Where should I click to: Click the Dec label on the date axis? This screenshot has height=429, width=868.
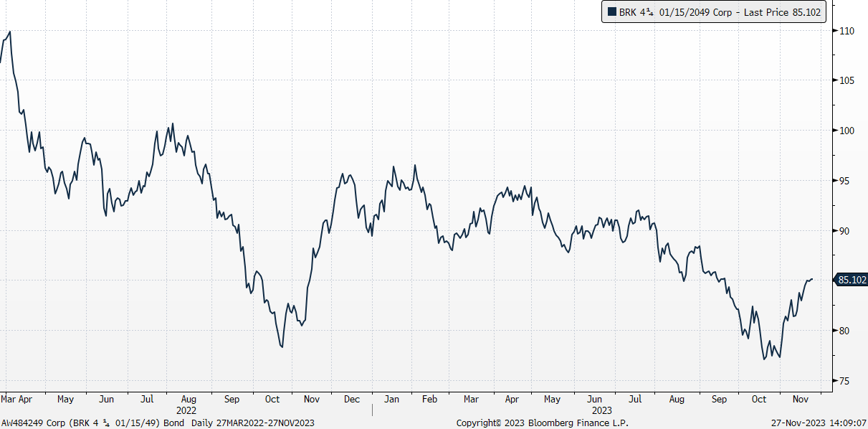[352, 399]
